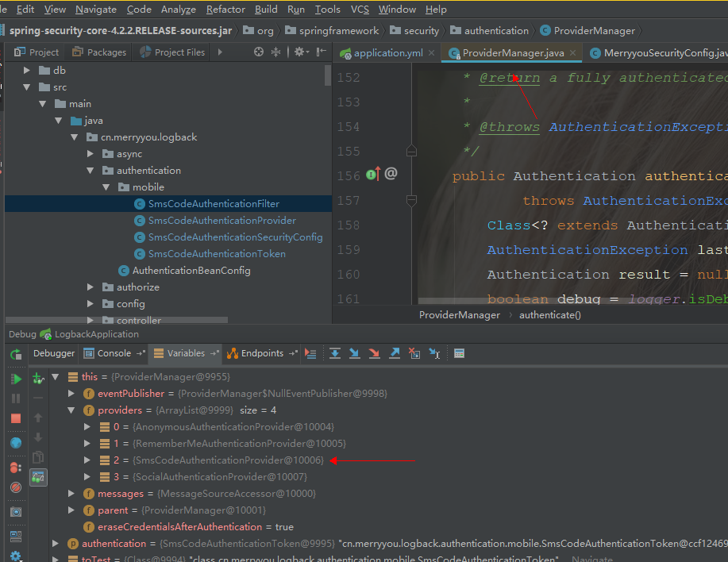The image size is (728, 562).
Task: Click authenticate() in editor breadcrumb
Action: click(549, 315)
